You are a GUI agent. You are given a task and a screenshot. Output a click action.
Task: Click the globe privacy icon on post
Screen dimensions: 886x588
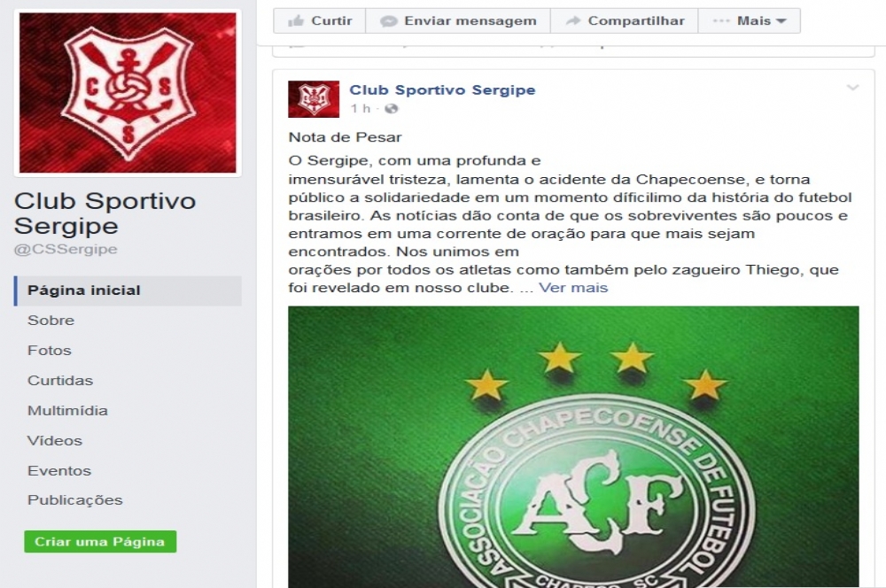point(391,108)
